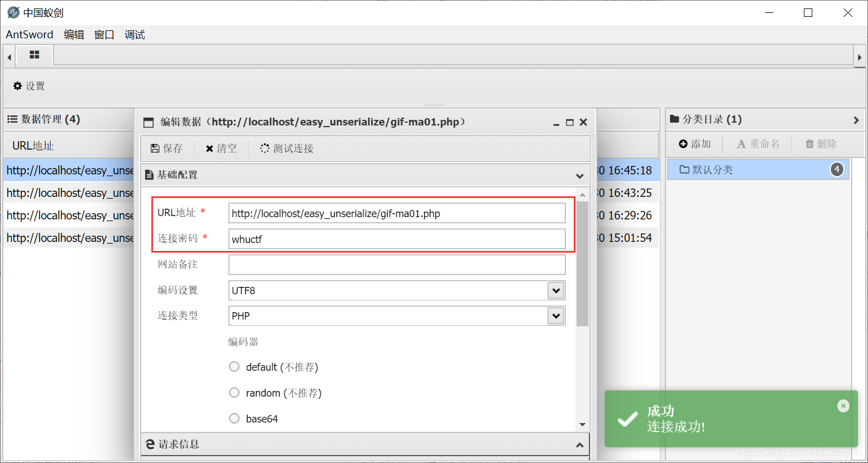Viewport: 868px width, 463px height.
Task: Close the 编辑数据 dialog
Action: point(583,122)
